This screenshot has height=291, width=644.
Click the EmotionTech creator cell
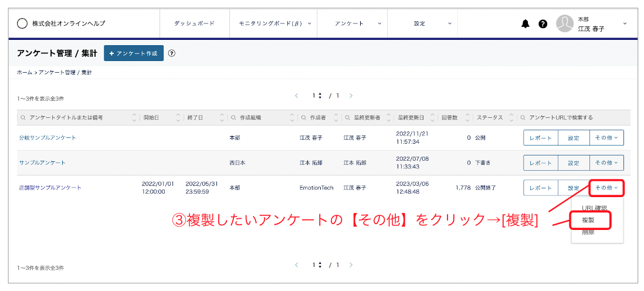click(317, 187)
